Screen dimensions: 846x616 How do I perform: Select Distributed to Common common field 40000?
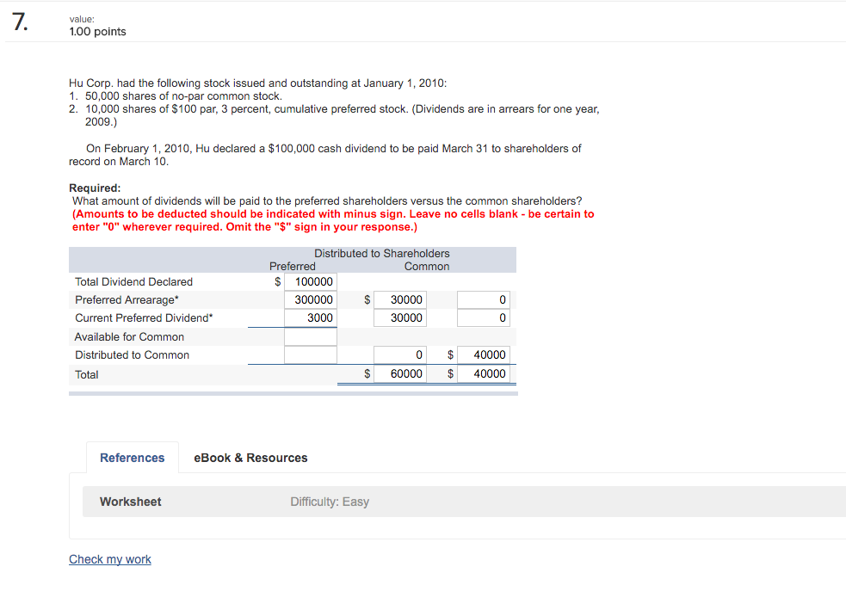pyautogui.click(x=484, y=355)
